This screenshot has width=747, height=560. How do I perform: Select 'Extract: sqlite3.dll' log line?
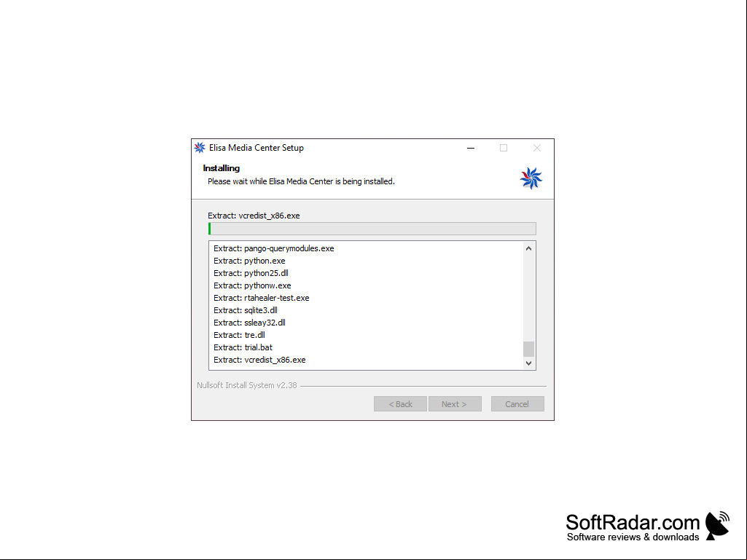click(246, 310)
